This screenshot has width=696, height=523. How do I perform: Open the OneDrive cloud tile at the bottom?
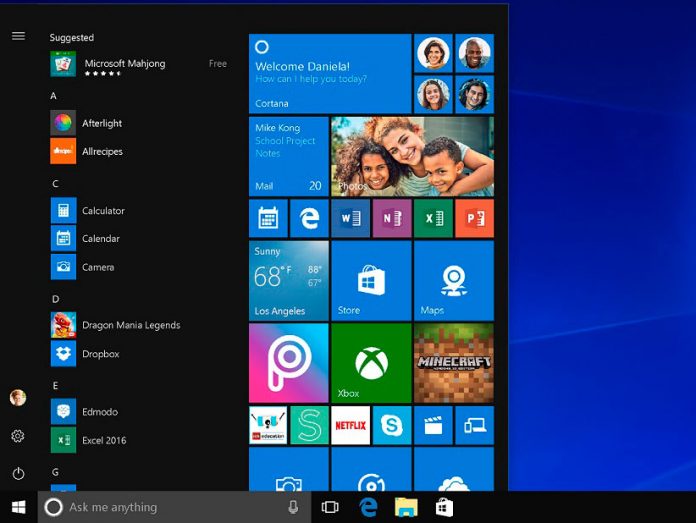454,469
